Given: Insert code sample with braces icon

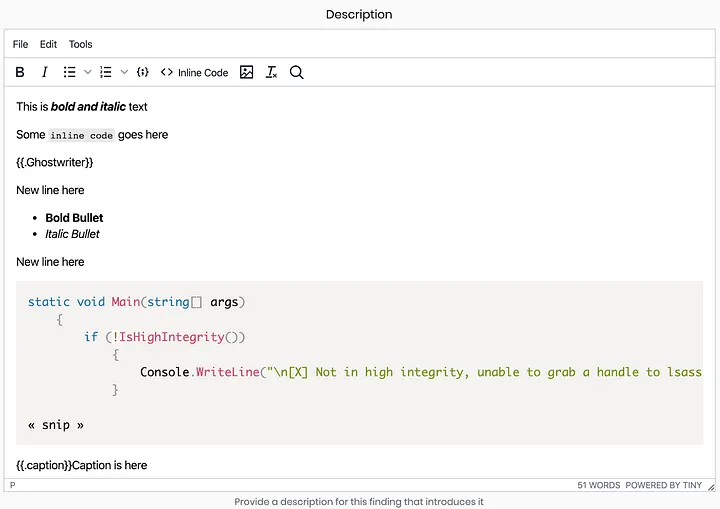Looking at the screenshot, I should pyautogui.click(x=143, y=72).
